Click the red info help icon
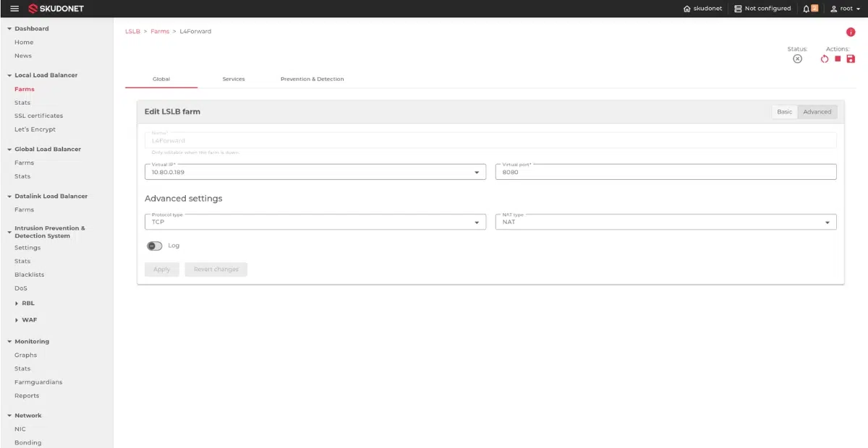 [x=851, y=32]
